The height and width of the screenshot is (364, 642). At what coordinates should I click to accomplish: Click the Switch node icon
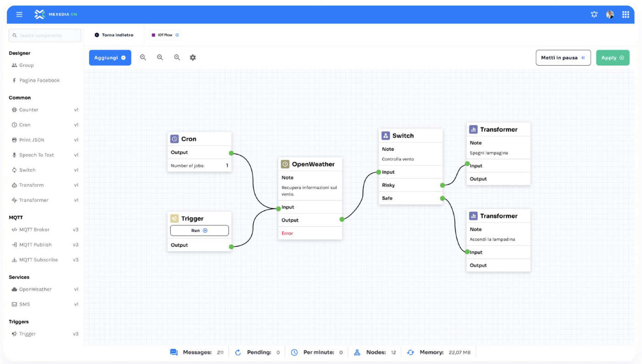pos(386,136)
